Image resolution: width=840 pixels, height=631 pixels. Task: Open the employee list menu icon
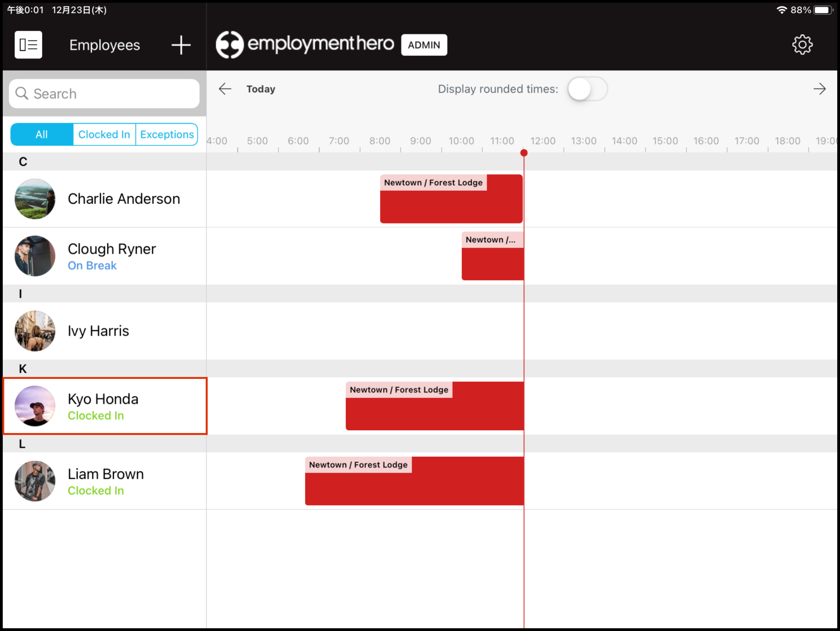click(27, 44)
